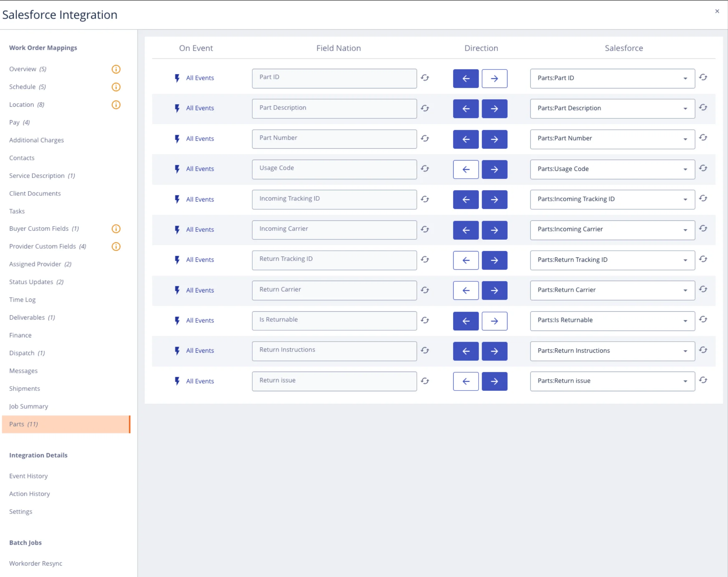This screenshot has height=577, width=728.
Task: Toggle the left arrow direction for Return Tracking ID
Action: (466, 260)
